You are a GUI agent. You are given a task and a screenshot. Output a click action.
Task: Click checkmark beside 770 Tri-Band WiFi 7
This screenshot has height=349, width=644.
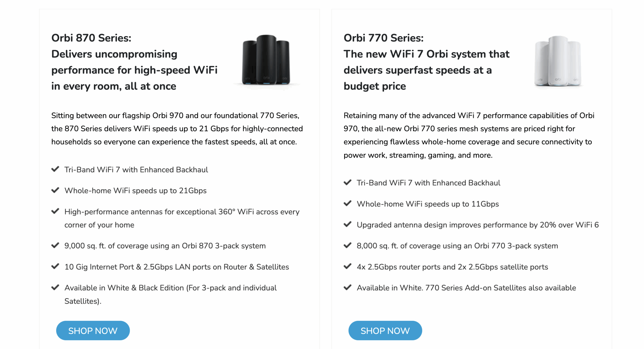point(347,182)
